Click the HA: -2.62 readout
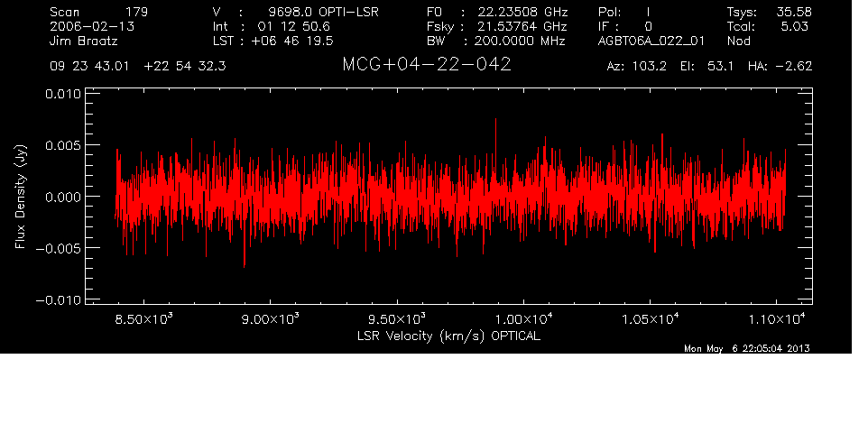868x442 pixels. (x=780, y=67)
